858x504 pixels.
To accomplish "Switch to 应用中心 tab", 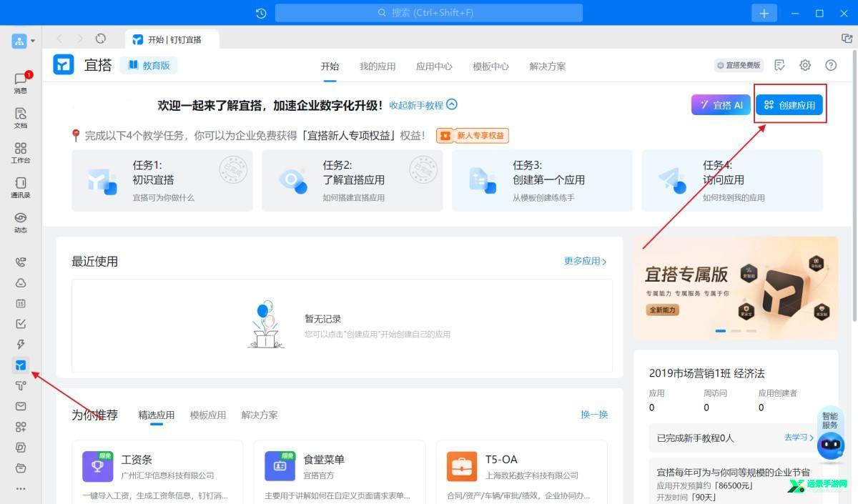I will [434, 66].
